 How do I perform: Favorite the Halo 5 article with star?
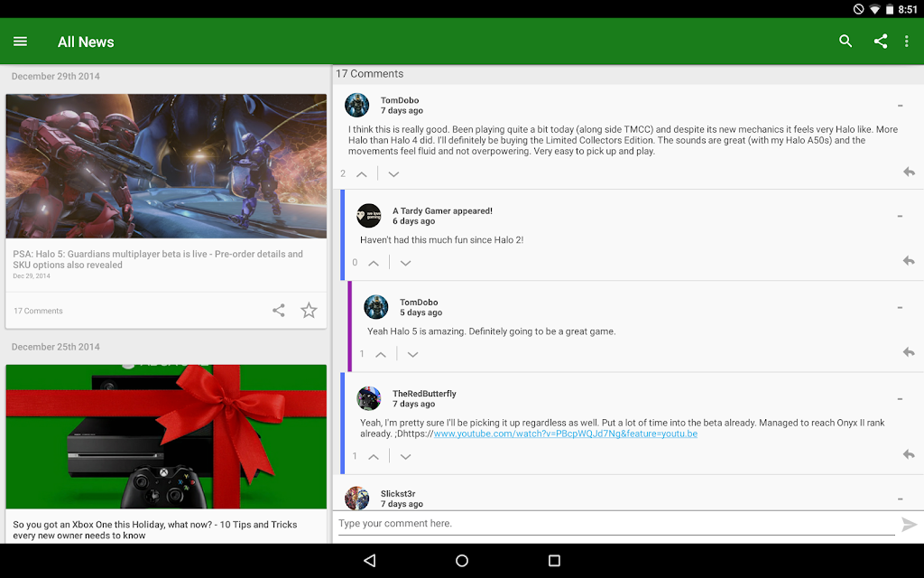tap(309, 311)
